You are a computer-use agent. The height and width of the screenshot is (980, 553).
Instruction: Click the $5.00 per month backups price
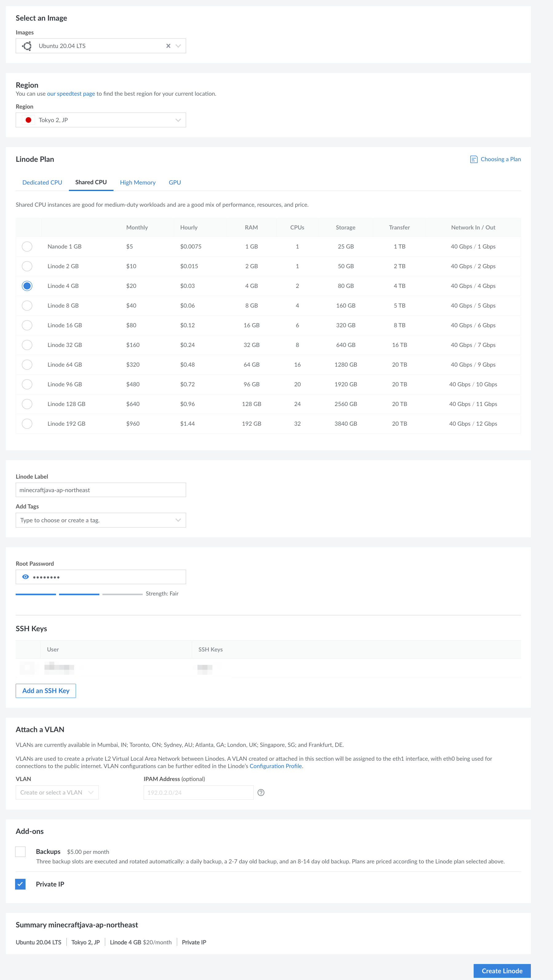point(88,852)
